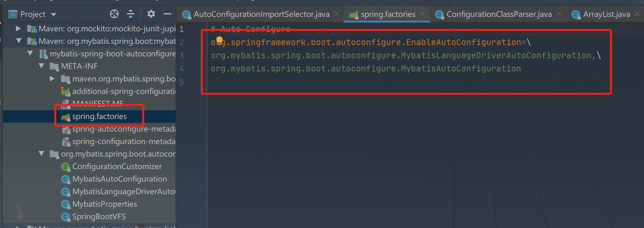Click the MybatisProperties class icon
The image size is (644, 228).
(65, 204)
